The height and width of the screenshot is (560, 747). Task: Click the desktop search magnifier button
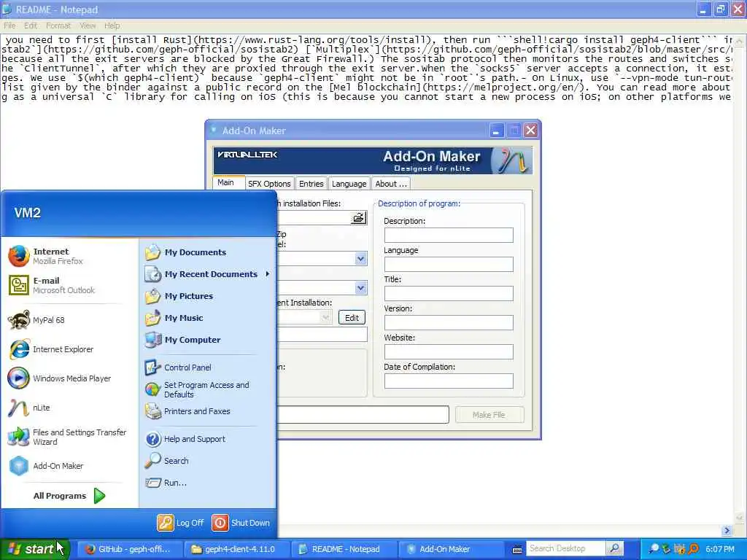[x=614, y=548]
